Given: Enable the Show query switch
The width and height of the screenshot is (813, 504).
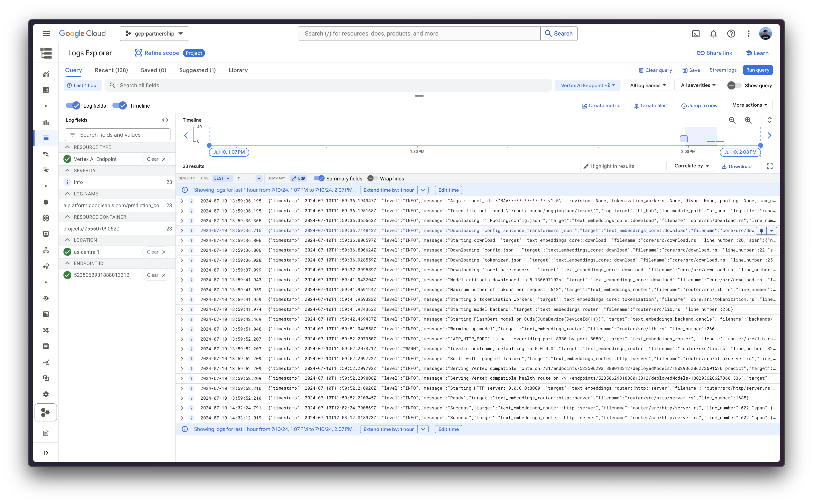Looking at the screenshot, I should pyautogui.click(x=734, y=85).
